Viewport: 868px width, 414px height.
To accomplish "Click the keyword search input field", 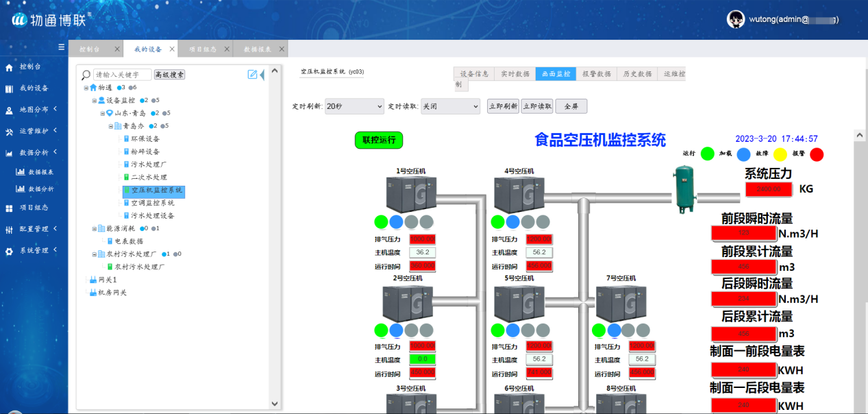I will click(x=122, y=75).
